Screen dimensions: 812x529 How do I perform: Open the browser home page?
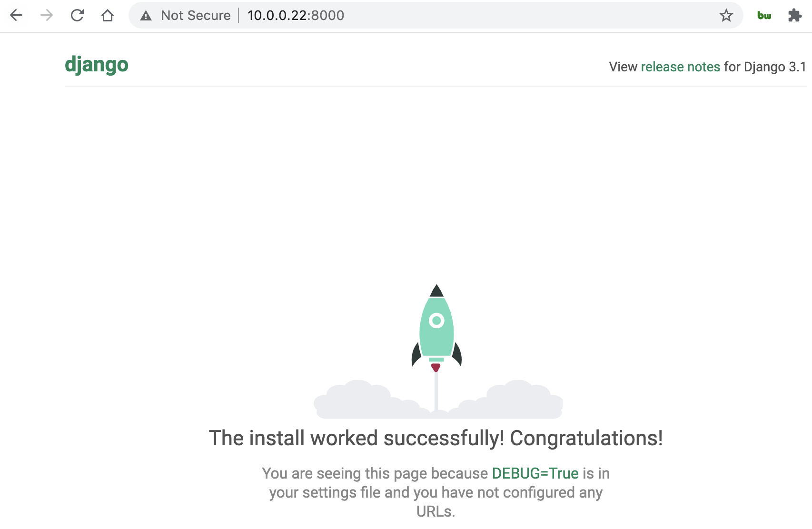108,15
